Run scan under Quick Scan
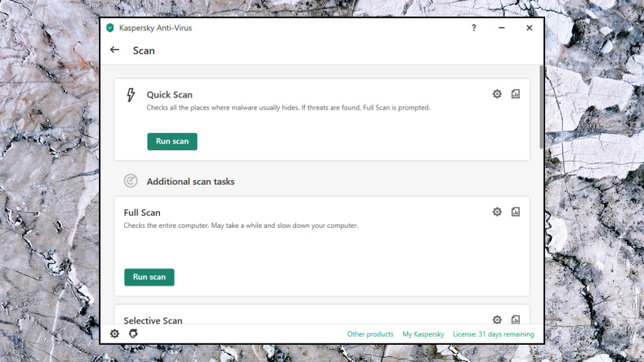The image size is (644, 362). pyautogui.click(x=172, y=141)
